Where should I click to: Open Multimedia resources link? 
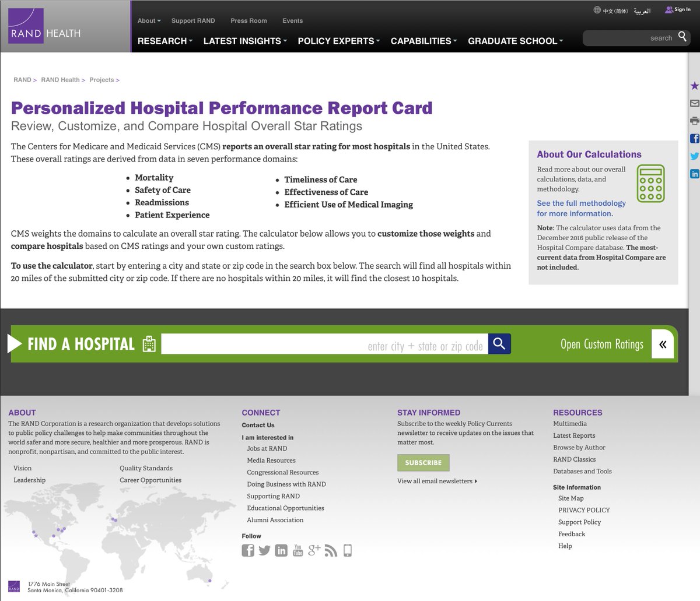point(570,424)
